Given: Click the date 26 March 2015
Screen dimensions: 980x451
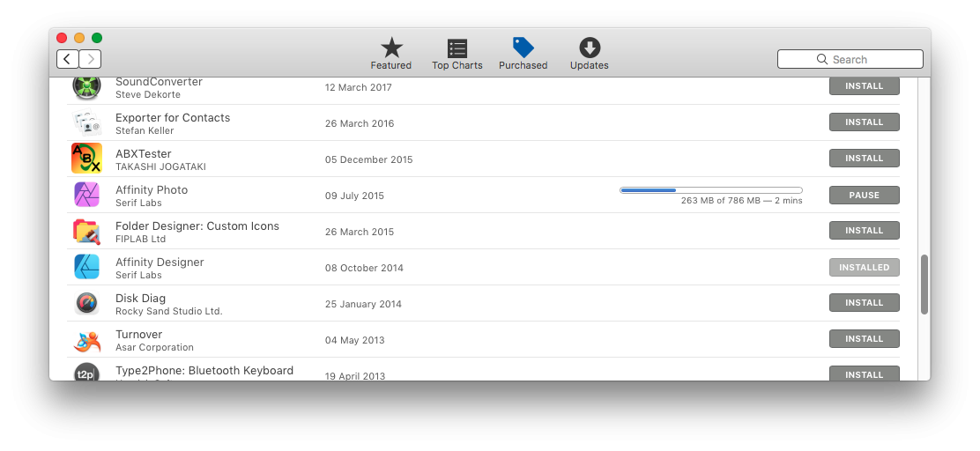Looking at the screenshot, I should 360,232.
